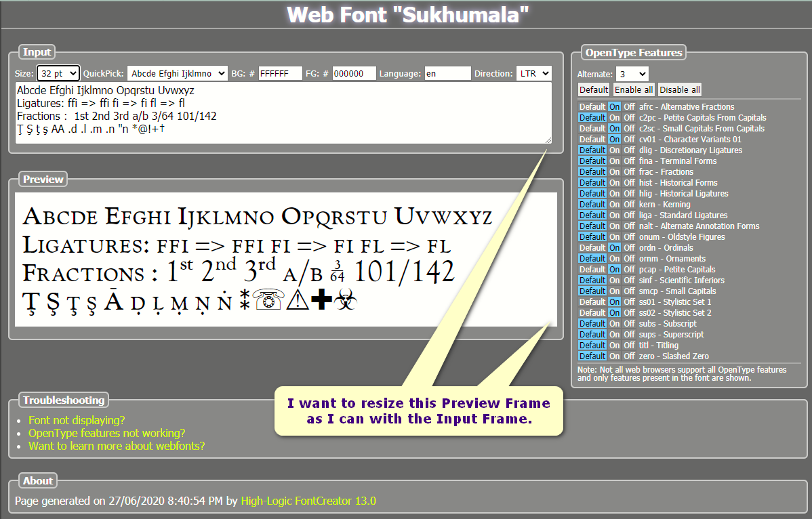Click the BG color hex field
Viewport: 812px width, 519px height.
pyautogui.click(x=280, y=73)
